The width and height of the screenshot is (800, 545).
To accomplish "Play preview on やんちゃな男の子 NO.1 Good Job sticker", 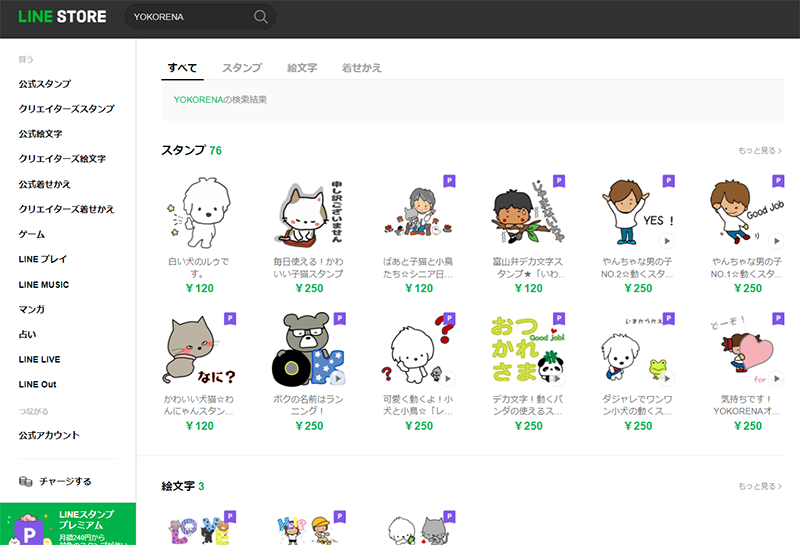I will click(x=776, y=241).
